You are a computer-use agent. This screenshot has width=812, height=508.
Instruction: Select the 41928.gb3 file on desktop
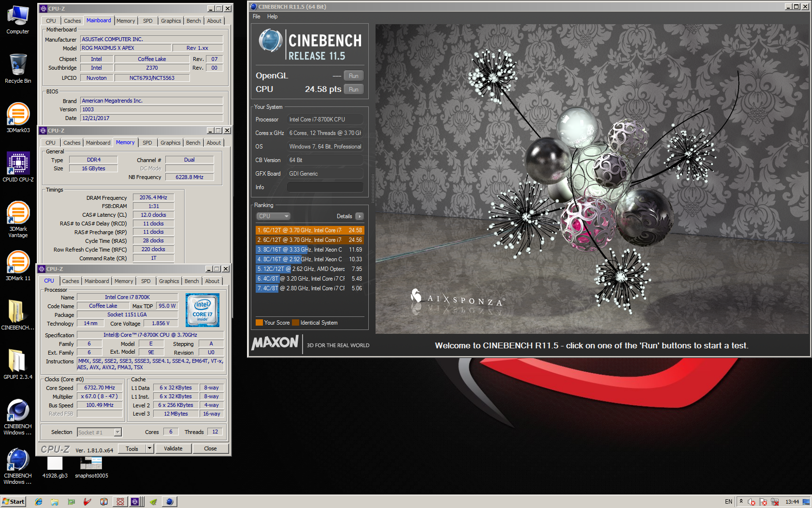click(55, 467)
